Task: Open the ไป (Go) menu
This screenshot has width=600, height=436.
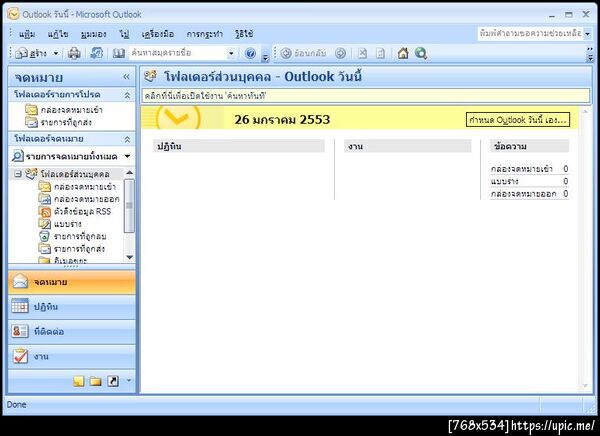Action: click(x=124, y=34)
